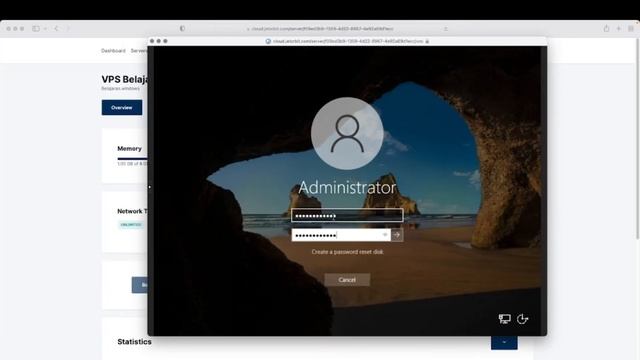
Task: Click the Cancel button on the login screen
Action: (347, 280)
